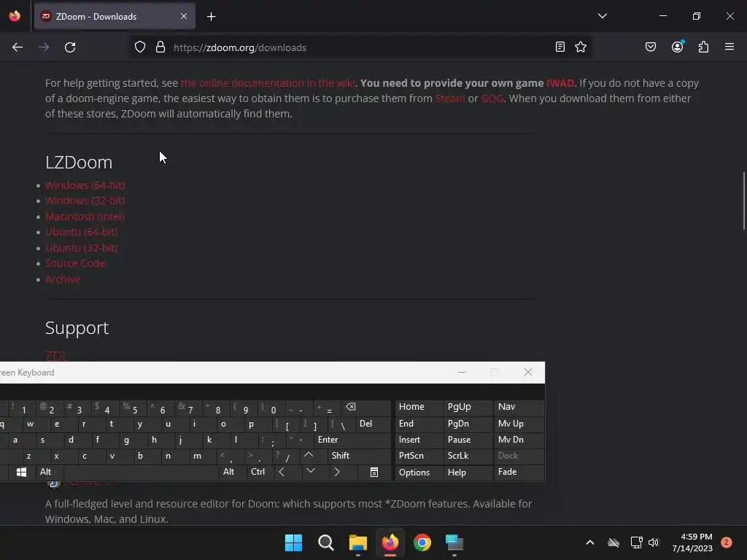Image resolution: width=747 pixels, height=560 pixels.
Task: Tap the PgUp key on the On-Screen Keyboard
Action: tap(468, 407)
